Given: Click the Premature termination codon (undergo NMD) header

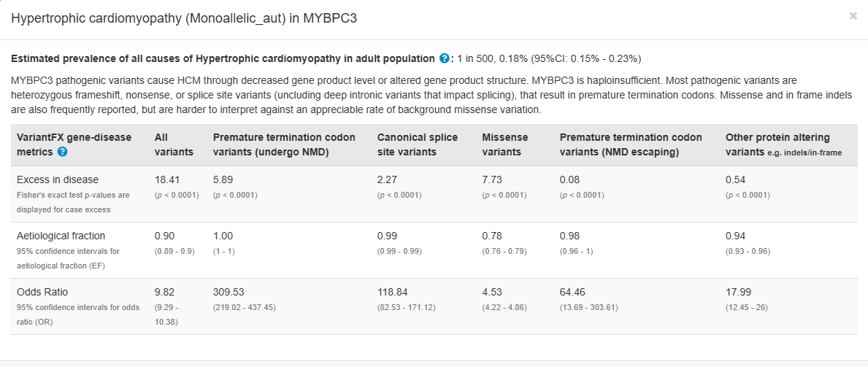Looking at the screenshot, I should pos(284,144).
